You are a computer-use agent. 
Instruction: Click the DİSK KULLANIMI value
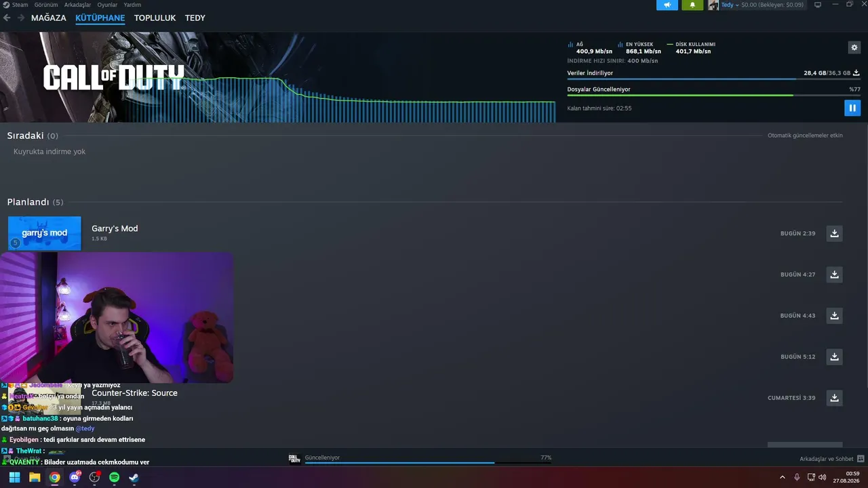point(693,52)
